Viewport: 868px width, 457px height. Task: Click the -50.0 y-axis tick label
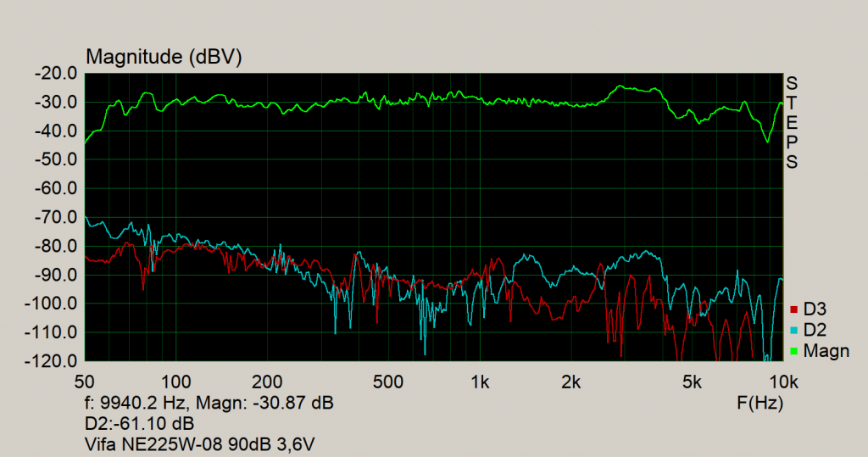click(x=56, y=159)
